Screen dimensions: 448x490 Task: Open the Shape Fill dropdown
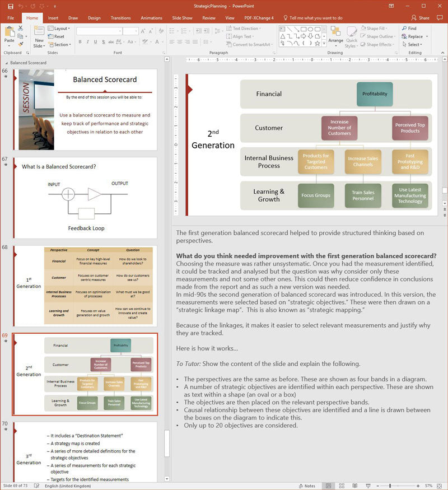click(374, 29)
